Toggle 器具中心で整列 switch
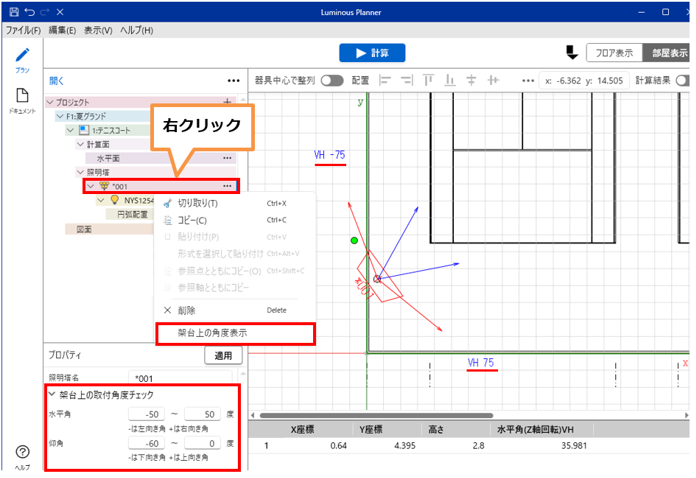 click(x=332, y=80)
